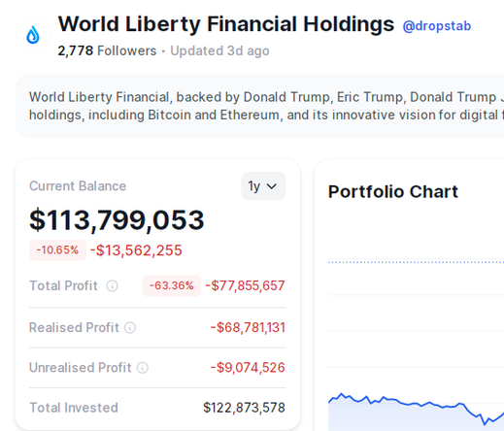Click the portfolio description text box
Screen dimensions: 504x431
[259, 106]
